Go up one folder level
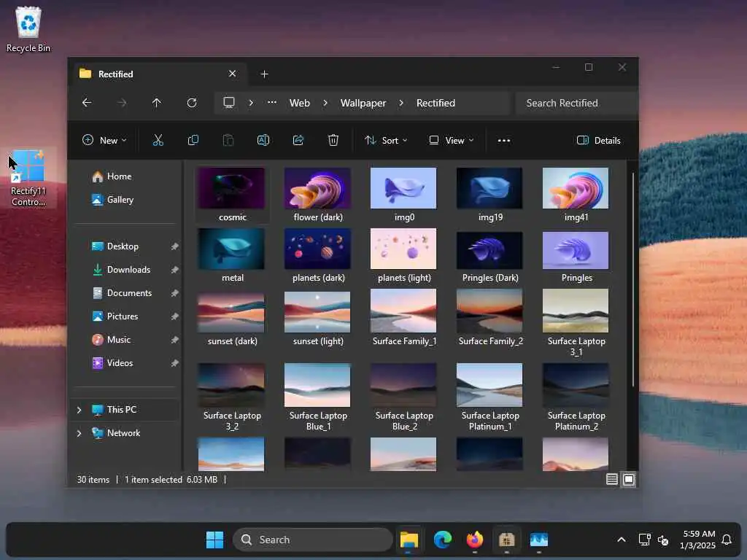The height and width of the screenshot is (560, 747). (x=157, y=103)
